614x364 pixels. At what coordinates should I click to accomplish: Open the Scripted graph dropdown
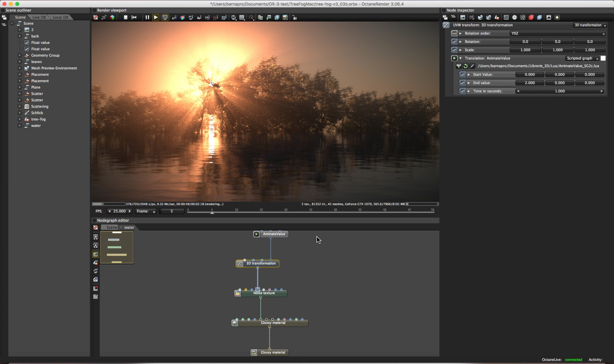point(582,58)
